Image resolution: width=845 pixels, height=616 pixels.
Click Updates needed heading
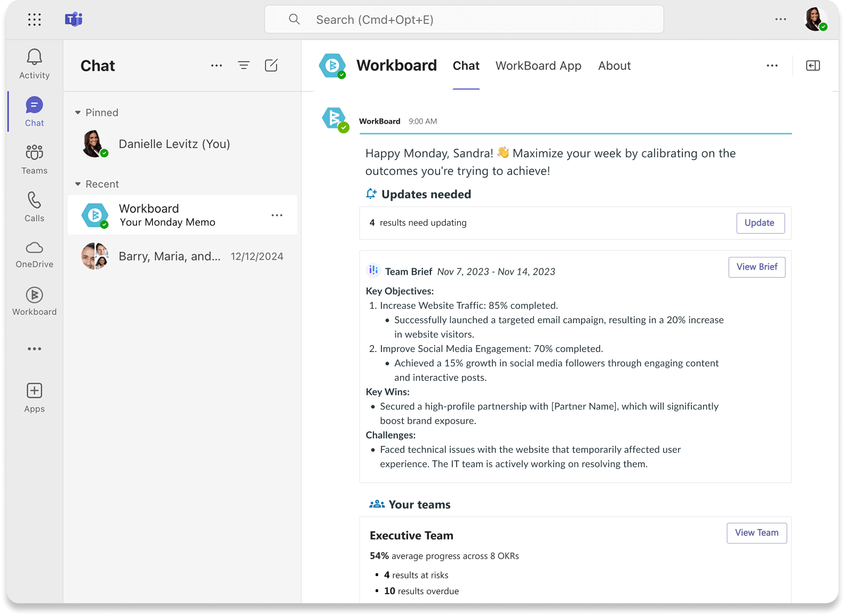coord(426,194)
